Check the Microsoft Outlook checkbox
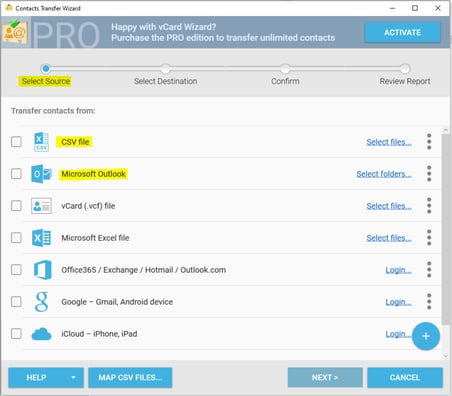The image size is (452, 396). [x=16, y=174]
